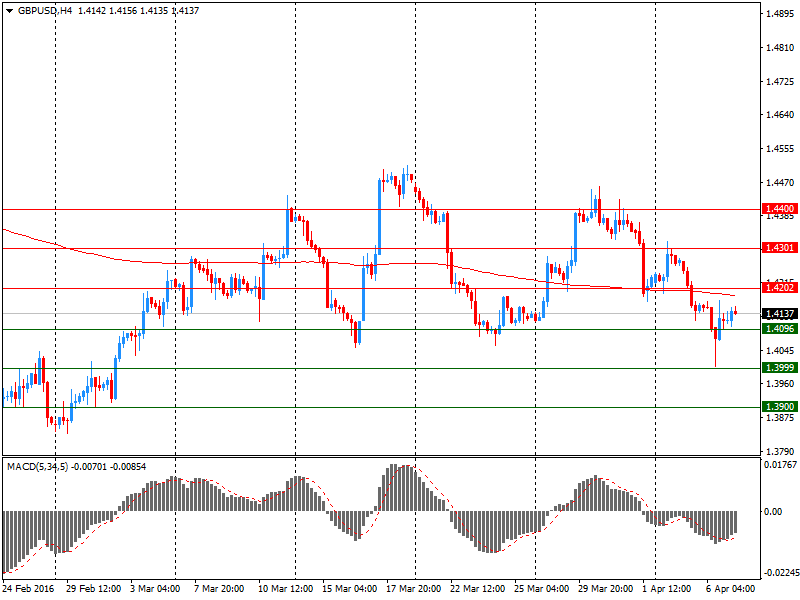This screenshot has height=600, width=800.
Task: Select the 1.4202 red level label
Action: click(779, 288)
